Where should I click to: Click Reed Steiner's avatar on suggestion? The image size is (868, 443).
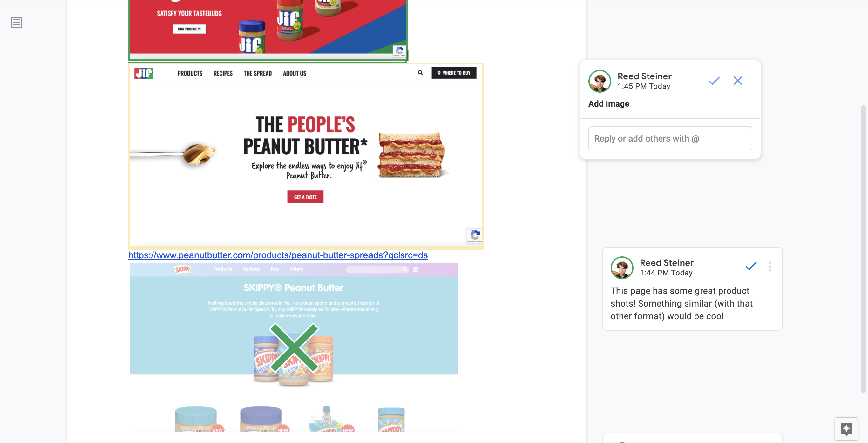pyautogui.click(x=600, y=81)
